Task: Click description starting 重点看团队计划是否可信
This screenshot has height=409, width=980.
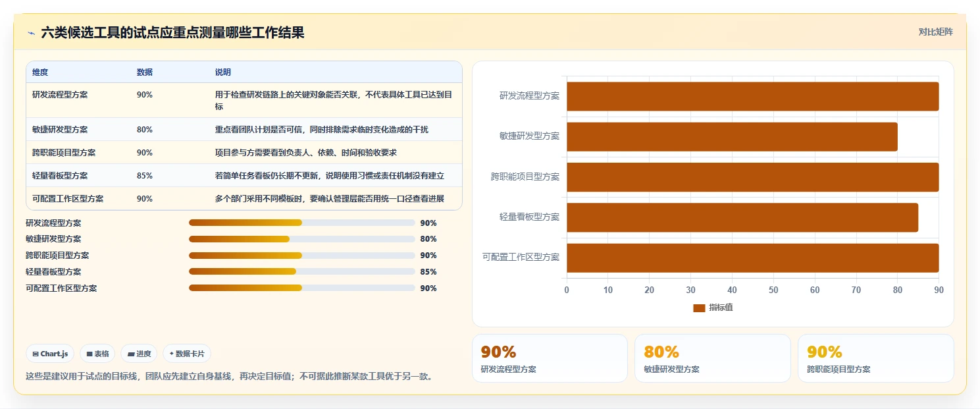Action: pos(322,130)
